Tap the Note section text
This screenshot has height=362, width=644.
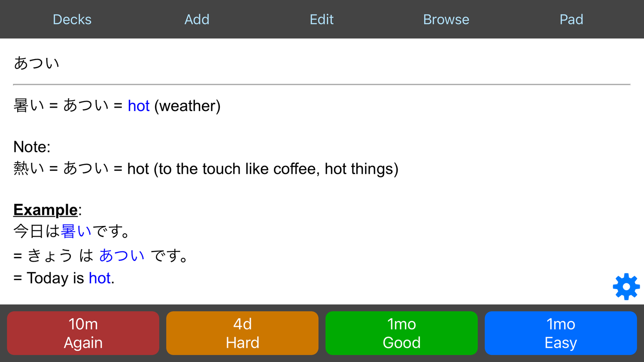[x=31, y=147]
